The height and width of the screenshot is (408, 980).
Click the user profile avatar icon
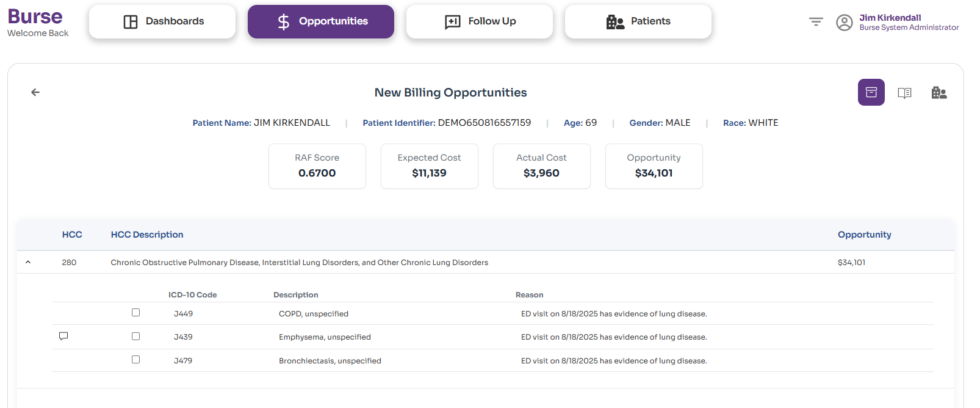pyautogui.click(x=844, y=23)
